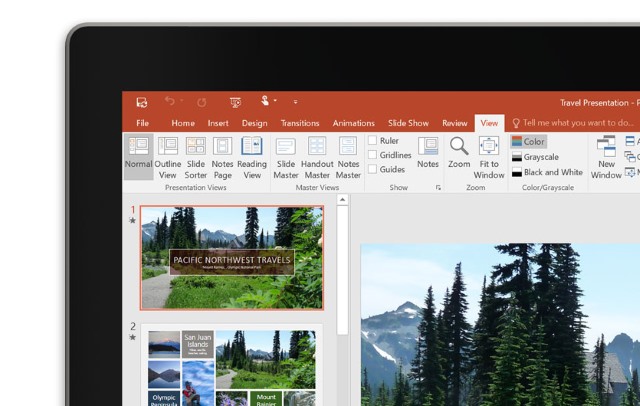Toggle the Notes pane button

(428, 152)
